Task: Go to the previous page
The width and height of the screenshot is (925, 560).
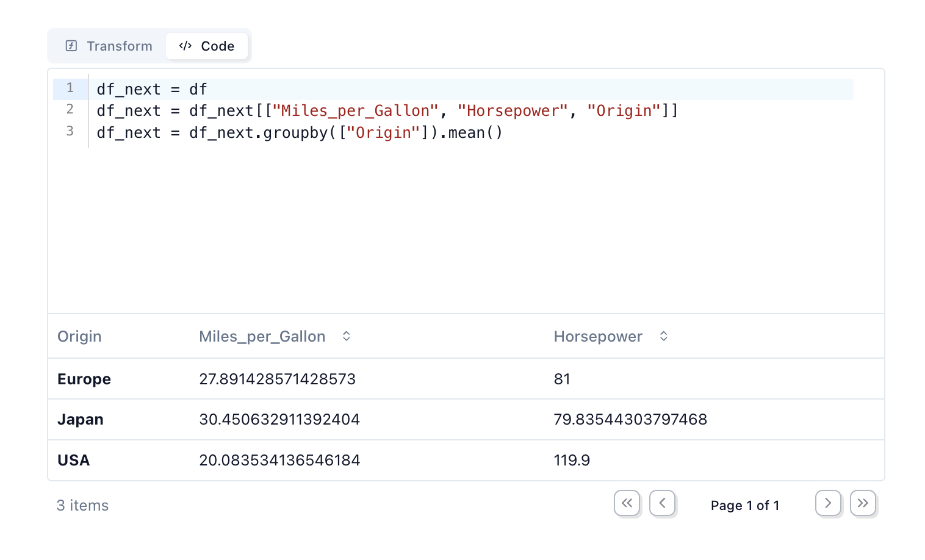Action: coord(662,503)
